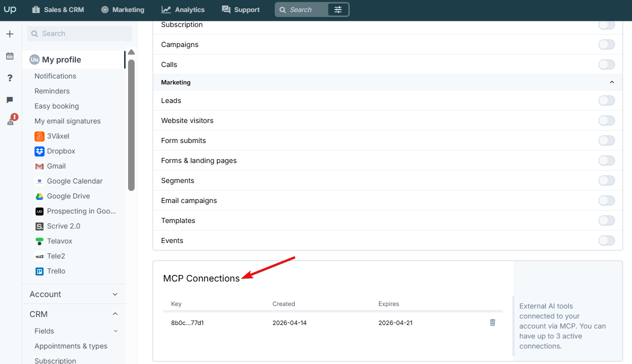632x364 pixels.
Task: Open the Analytics menu
Action: [x=183, y=9]
